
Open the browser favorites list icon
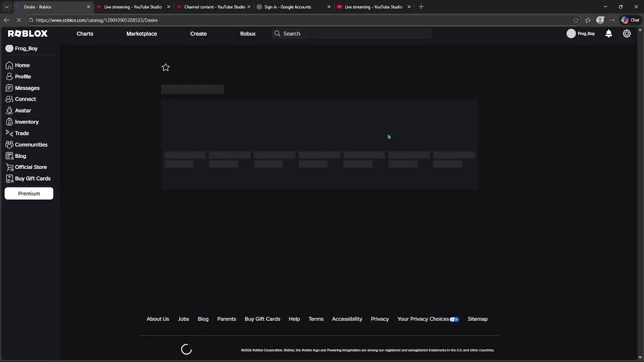(x=588, y=20)
